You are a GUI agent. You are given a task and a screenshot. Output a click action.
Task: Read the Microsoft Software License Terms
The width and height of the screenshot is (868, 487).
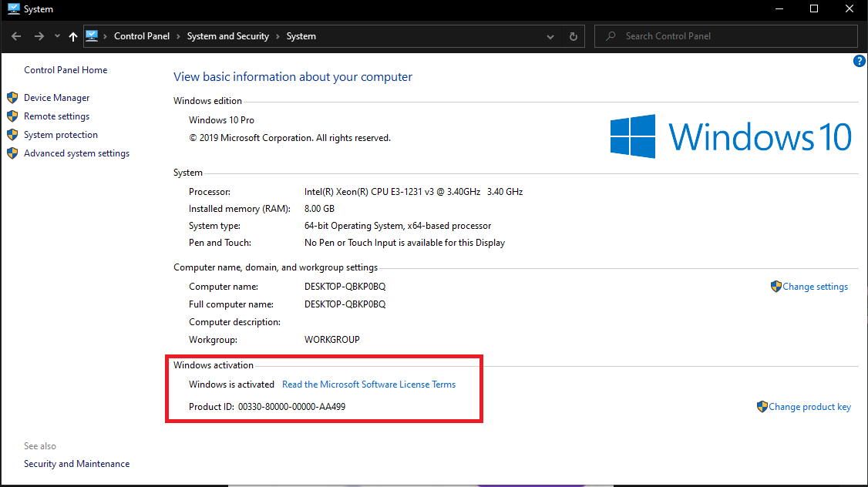(x=368, y=385)
